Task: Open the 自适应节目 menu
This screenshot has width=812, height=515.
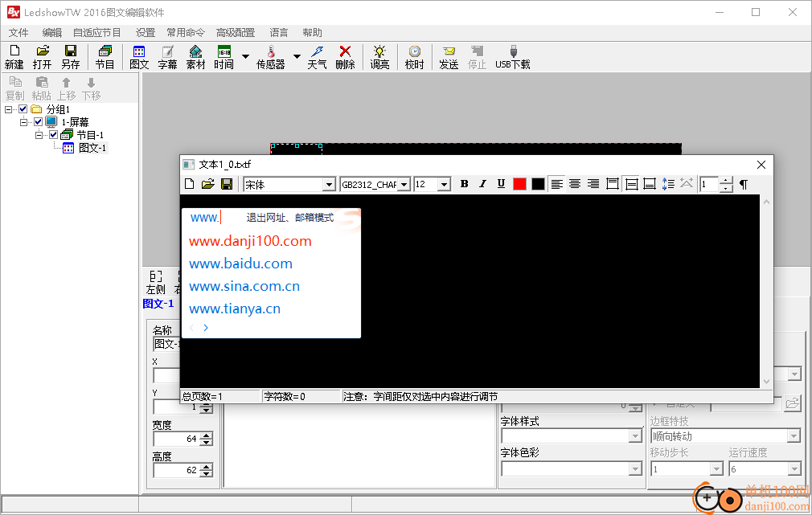Action: coord(96,33)
